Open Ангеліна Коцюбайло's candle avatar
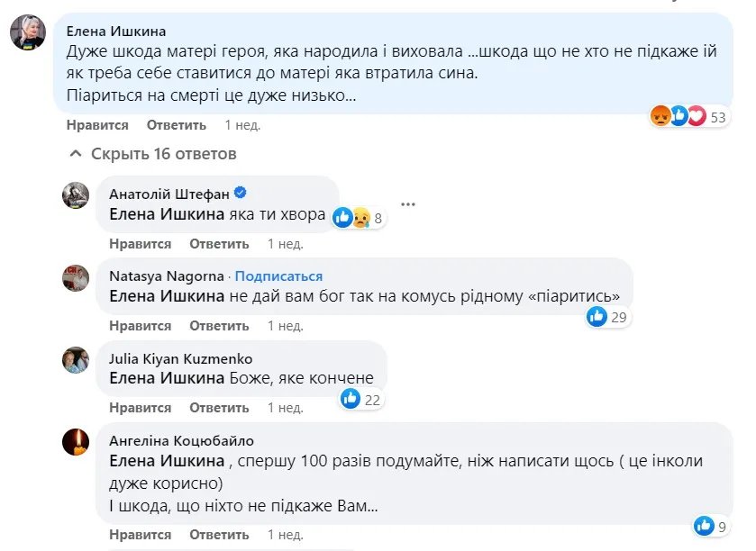756x551 pixels. coord(76,442)
